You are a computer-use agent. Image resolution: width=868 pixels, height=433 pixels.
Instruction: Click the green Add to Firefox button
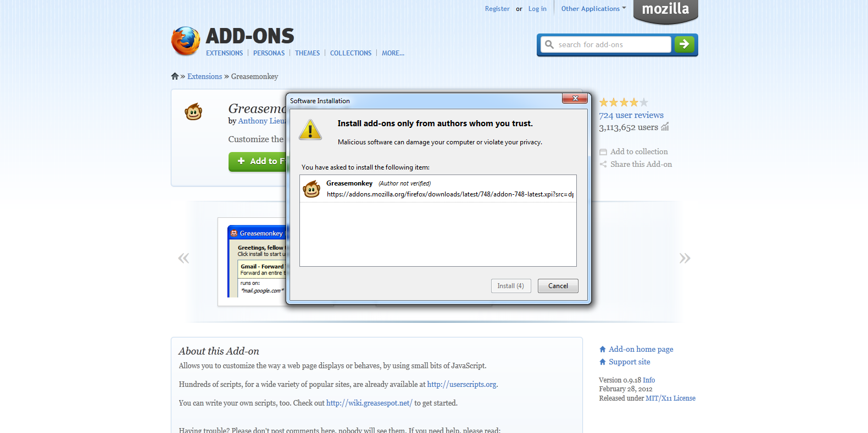(x=258, y=161)
